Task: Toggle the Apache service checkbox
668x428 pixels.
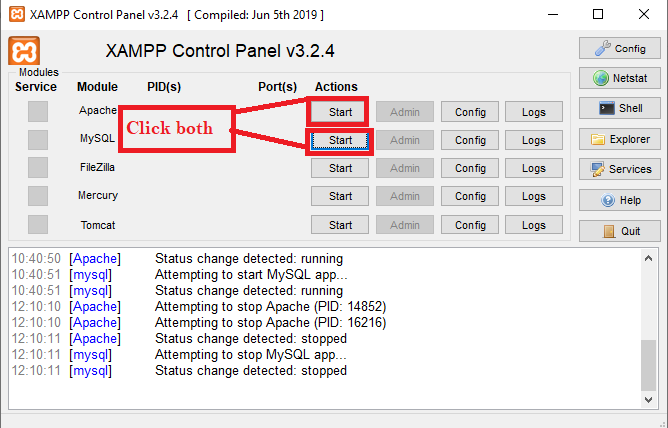Action: click(38, 111)
